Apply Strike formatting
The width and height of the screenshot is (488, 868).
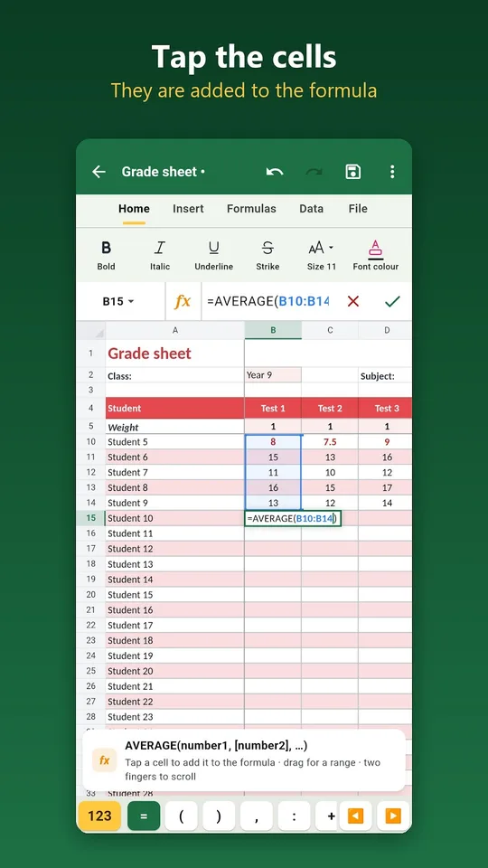click(267, 255)
